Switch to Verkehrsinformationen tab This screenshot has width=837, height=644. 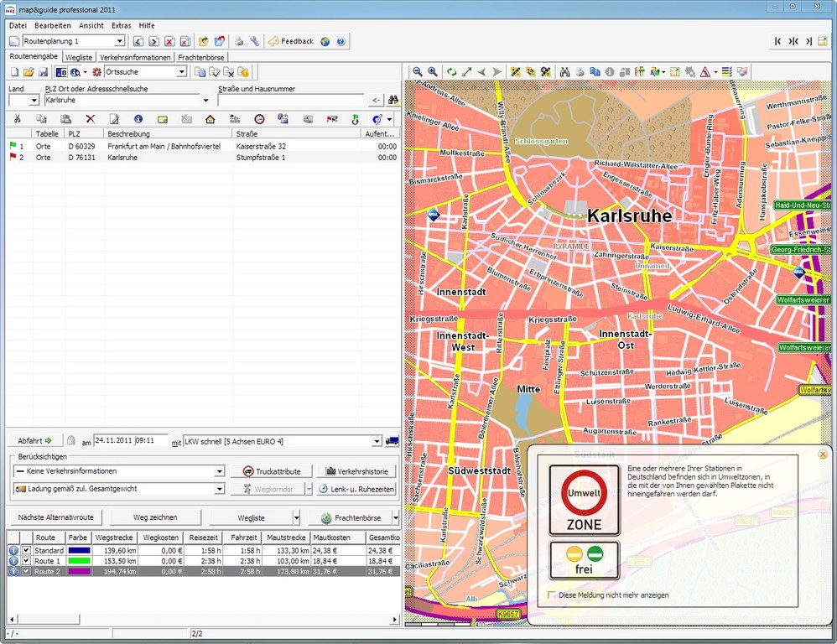(135, 57)
